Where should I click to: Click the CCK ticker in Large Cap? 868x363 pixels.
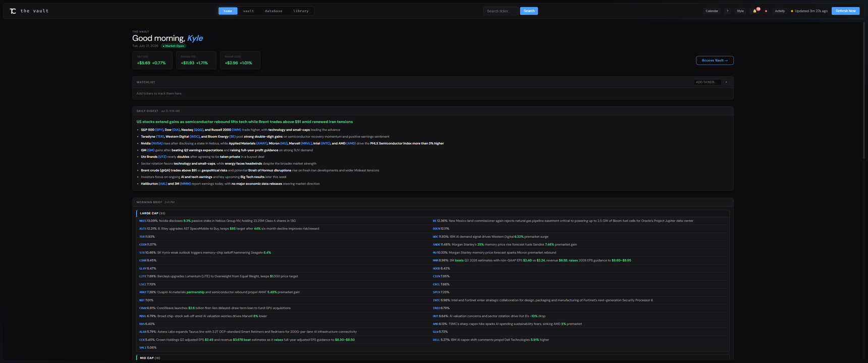[x=142, y=340]
